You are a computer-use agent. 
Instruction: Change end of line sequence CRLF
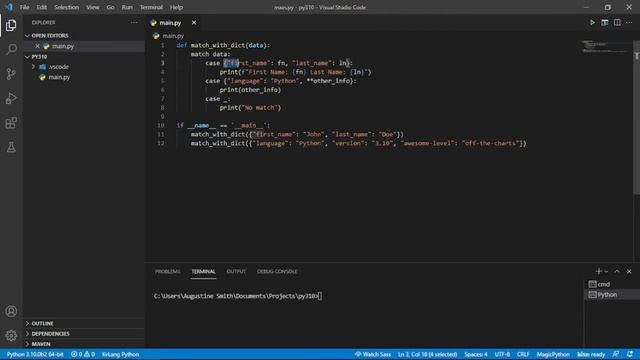tap(523, 354)
